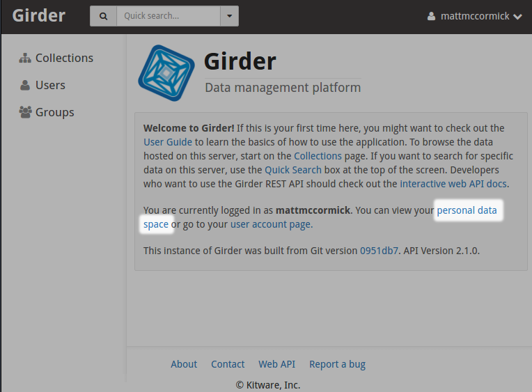Click the user avatar icon beside mattmccormick
The image size is (532, 392).
(431, 16)
